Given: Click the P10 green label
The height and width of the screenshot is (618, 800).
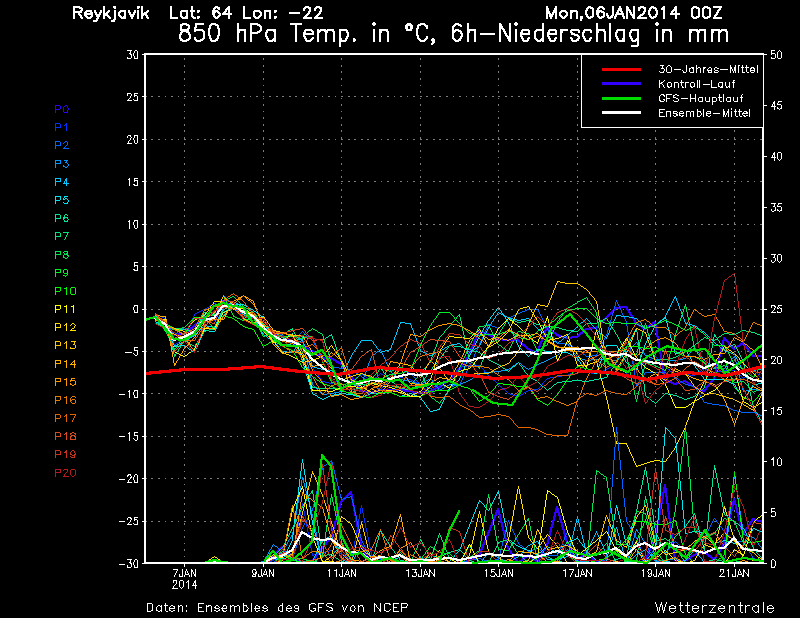Looking at the screenshot, I should pos(65,291).
